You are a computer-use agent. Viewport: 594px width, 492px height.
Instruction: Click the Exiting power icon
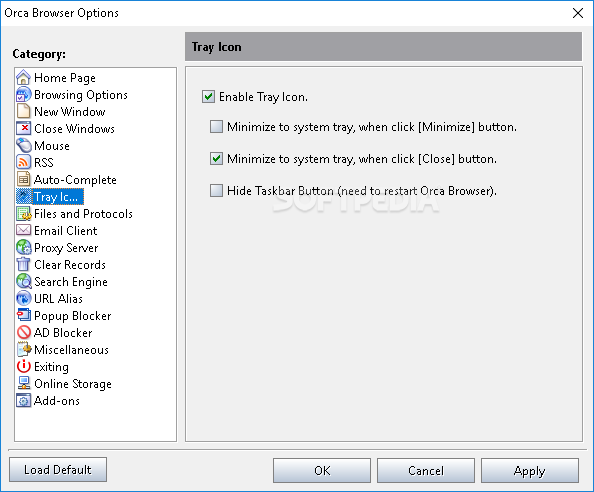click(x=23, y=366)
